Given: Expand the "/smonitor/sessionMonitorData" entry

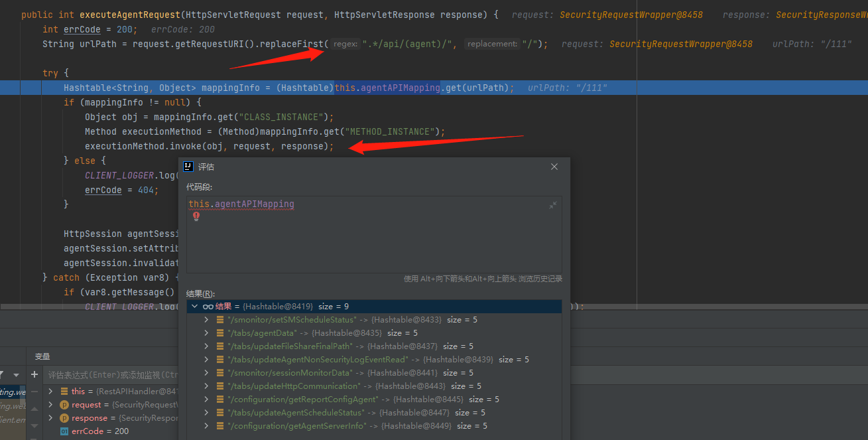Looking at the screenshot, I should pyautogui.click(x=206, y=373).
